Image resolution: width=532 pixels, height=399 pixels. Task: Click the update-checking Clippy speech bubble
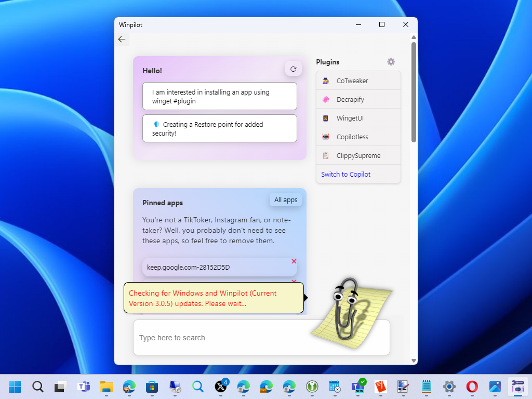tap(214, 298)
